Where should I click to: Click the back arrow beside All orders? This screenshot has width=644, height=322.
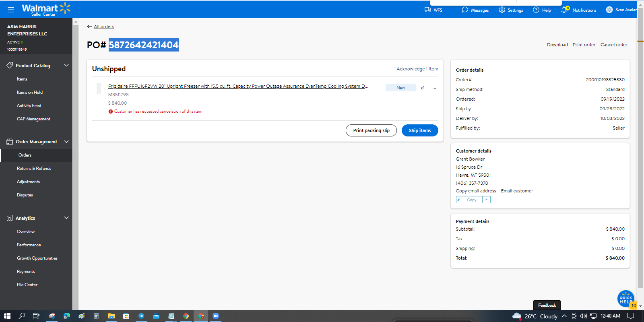89,27
